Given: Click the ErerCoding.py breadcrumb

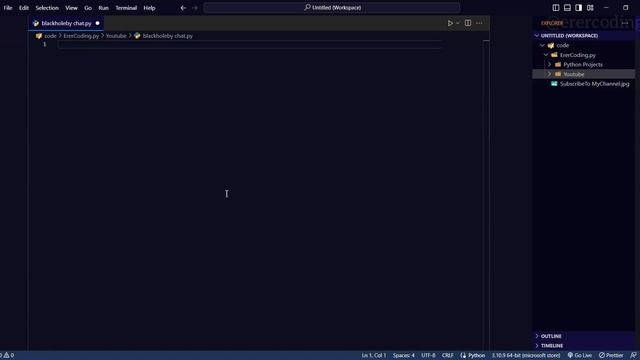Looking at the screenshot, I should pyautogui.click(x=81, y=36).
